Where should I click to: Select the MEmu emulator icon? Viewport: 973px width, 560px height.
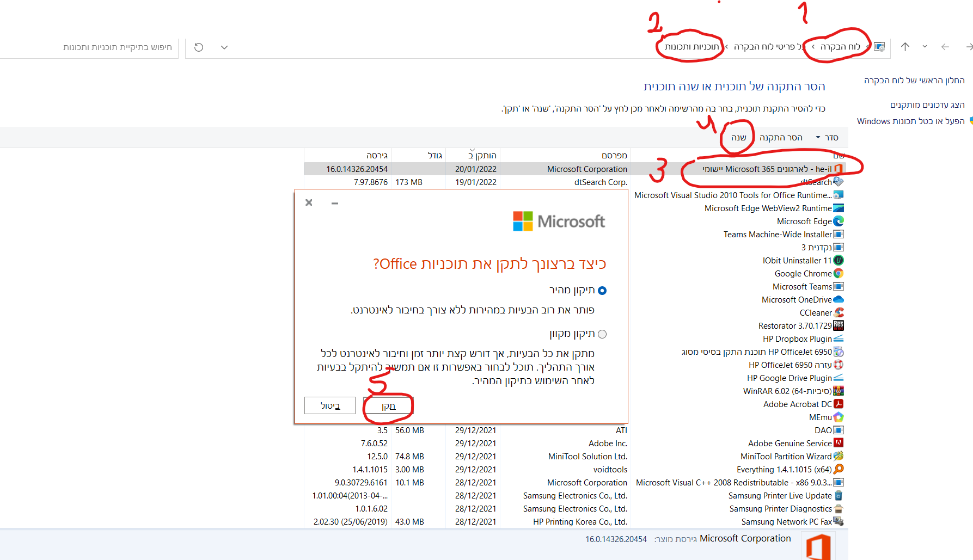pyautogui.click(x=839, y=417)
